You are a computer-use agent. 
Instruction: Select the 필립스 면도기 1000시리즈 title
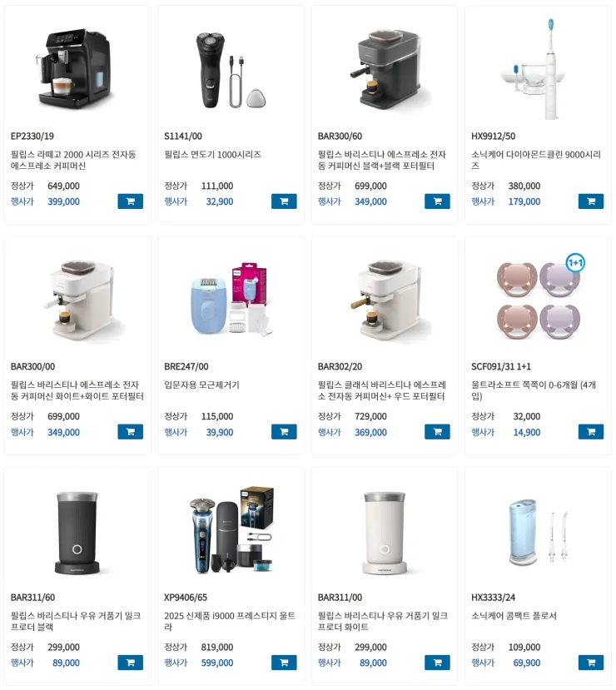click(x=212, y=155)
